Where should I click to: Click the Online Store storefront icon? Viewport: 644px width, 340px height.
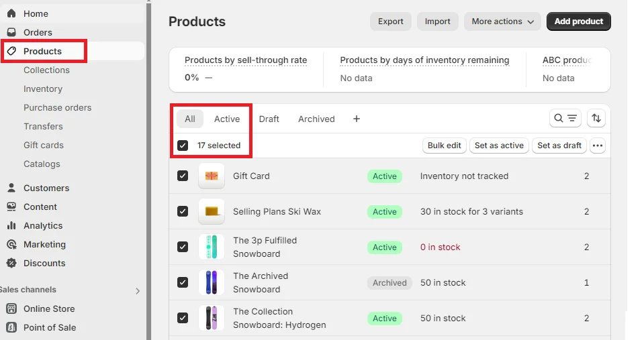[11, 308]
